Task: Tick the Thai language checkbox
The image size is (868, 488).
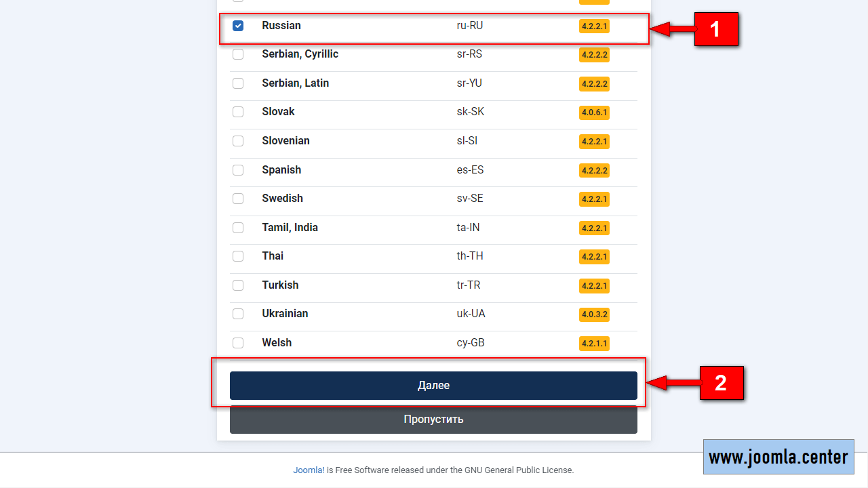Action: coord(238,256)
